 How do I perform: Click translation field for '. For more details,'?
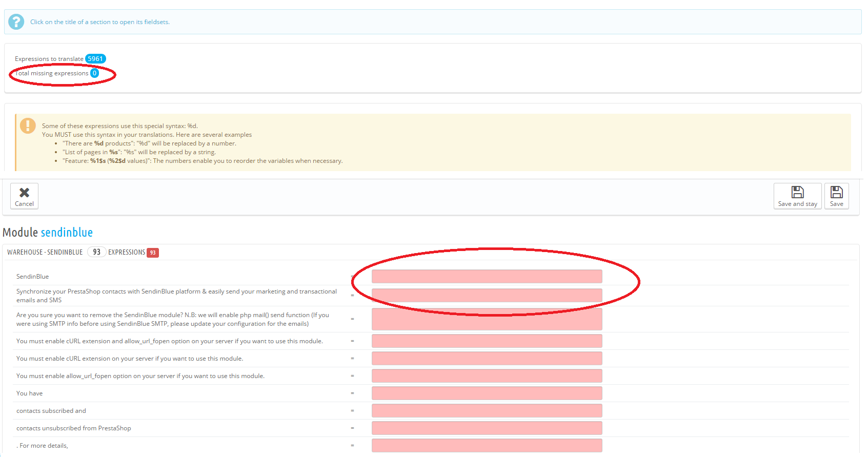(487, 446)
